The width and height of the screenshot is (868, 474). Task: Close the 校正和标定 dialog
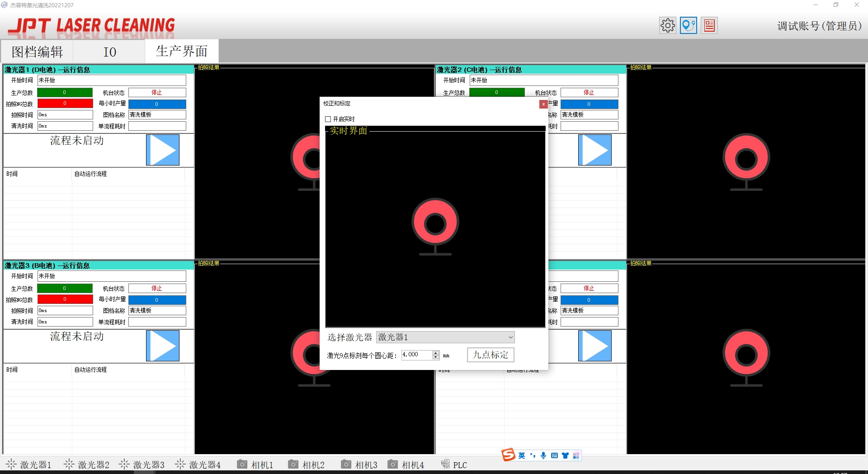pos(543,104)
